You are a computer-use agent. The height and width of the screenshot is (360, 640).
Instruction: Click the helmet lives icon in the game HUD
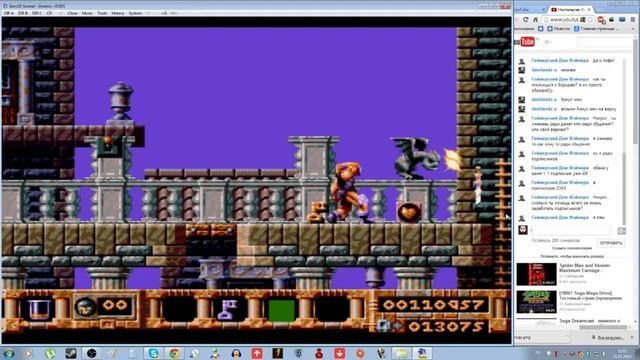(85, 307)
